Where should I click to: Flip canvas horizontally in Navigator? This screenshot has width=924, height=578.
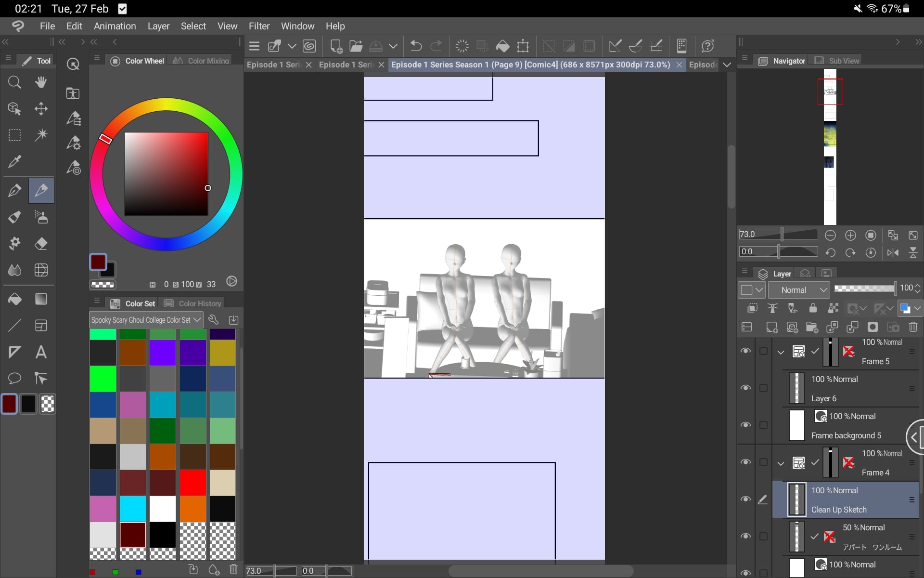[893, 252]
